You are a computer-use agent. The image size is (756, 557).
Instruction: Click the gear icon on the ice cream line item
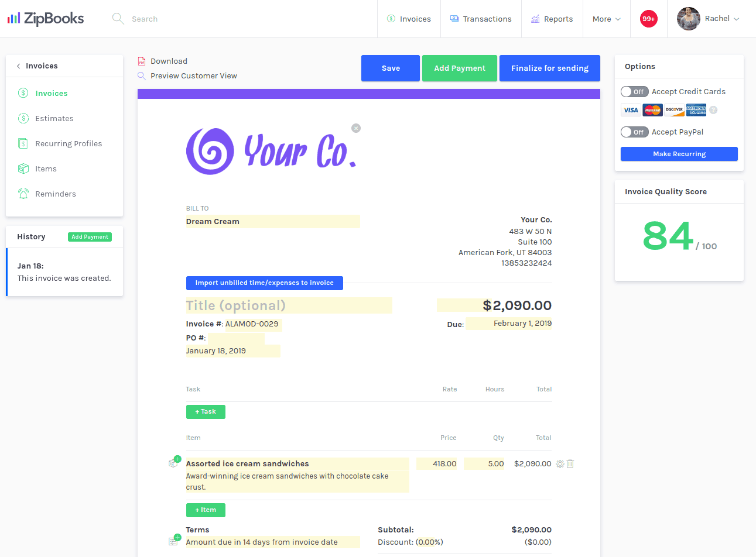(559, 463)
